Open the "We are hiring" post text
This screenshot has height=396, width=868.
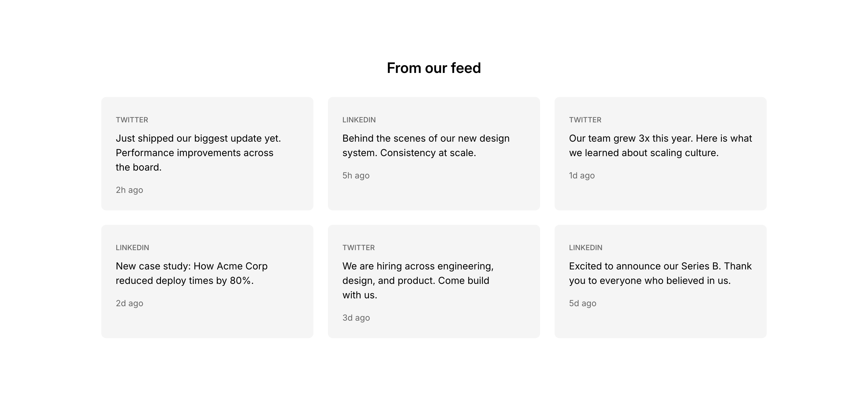pyautogui.click(x=418, y=280)
